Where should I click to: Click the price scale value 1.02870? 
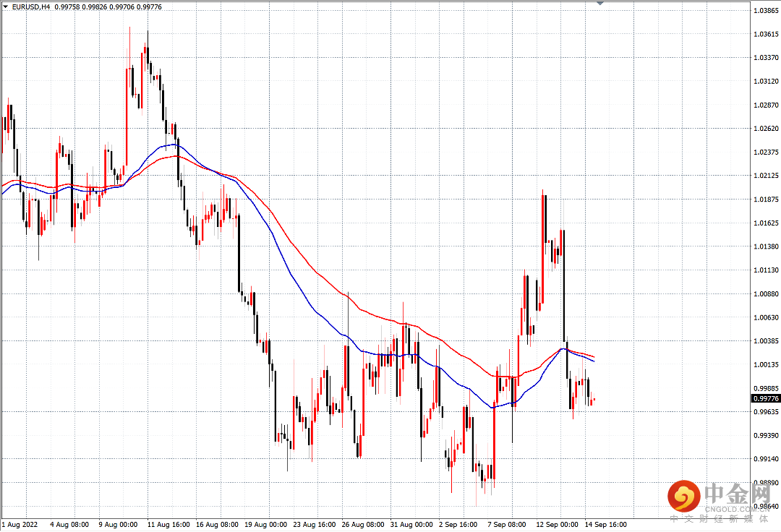pos(766,105)
